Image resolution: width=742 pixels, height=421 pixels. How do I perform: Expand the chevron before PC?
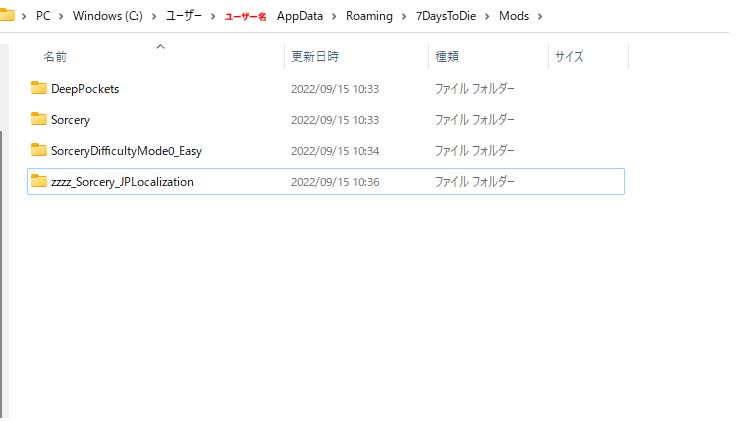[x=24, y=17]
